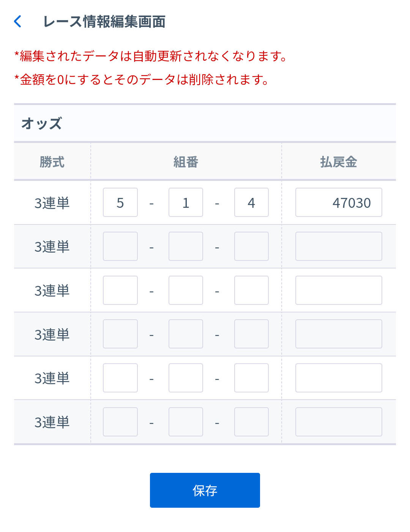The image size is (410, 532).
Task: Click first combination box in third 3連単 row
Action: point(120,290)
